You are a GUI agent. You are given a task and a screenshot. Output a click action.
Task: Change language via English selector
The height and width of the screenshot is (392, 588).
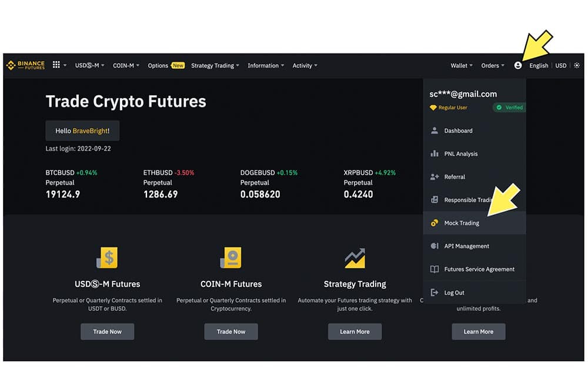(539, 65)
